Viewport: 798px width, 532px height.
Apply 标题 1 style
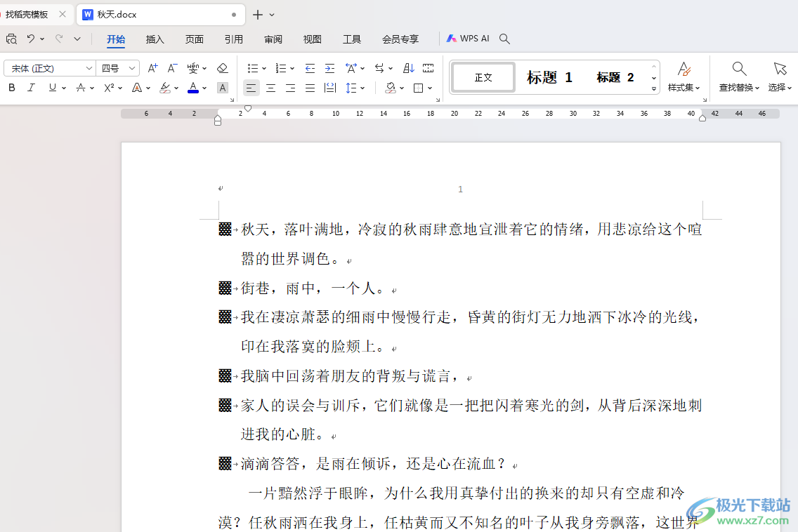click(x=549, y=77)
